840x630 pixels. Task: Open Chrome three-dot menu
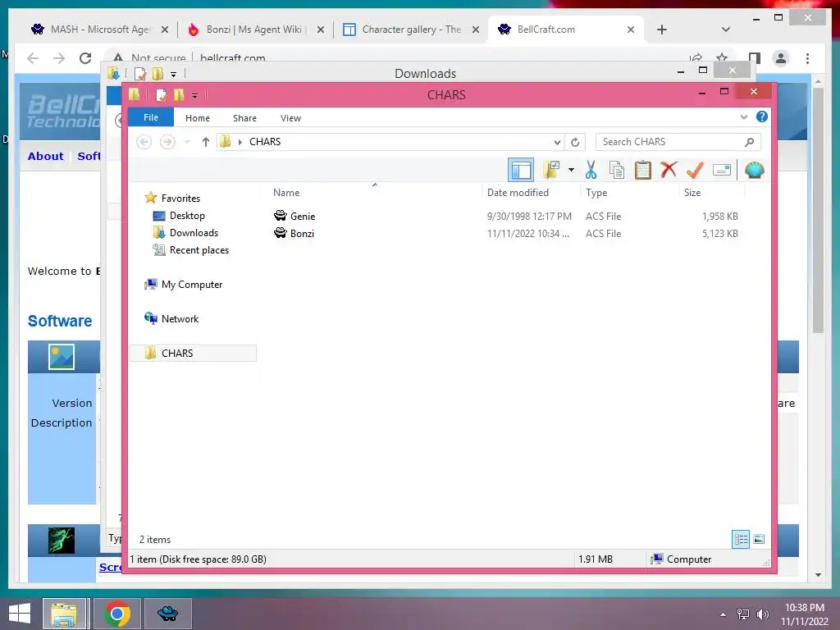click(807, 58)
